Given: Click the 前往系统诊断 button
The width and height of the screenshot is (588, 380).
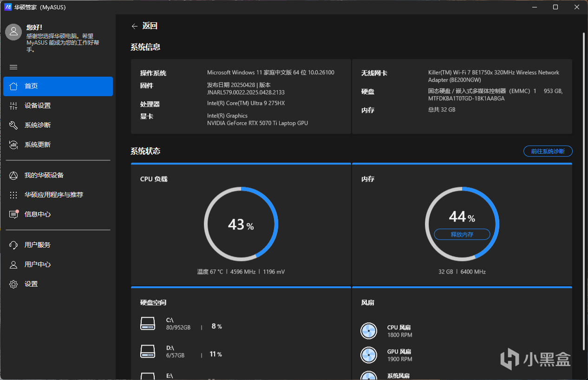Looking at the screenshot, I should coord(548,151).
